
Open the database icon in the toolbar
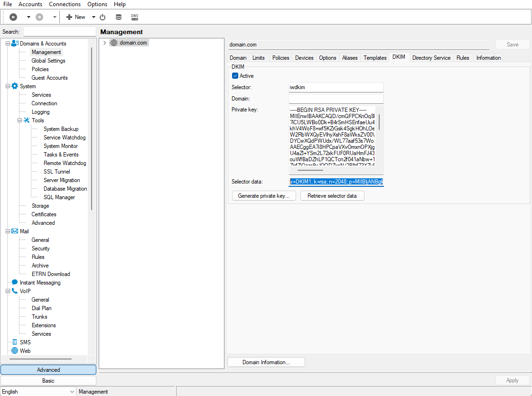119,17
